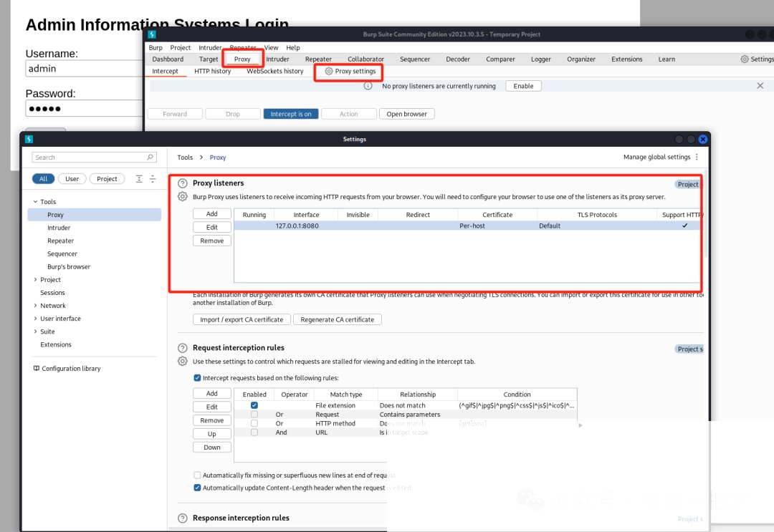Select Extensions in the settings tree
Screen dimensions: 774x532
pyautogui.click(x=56, y=344)
